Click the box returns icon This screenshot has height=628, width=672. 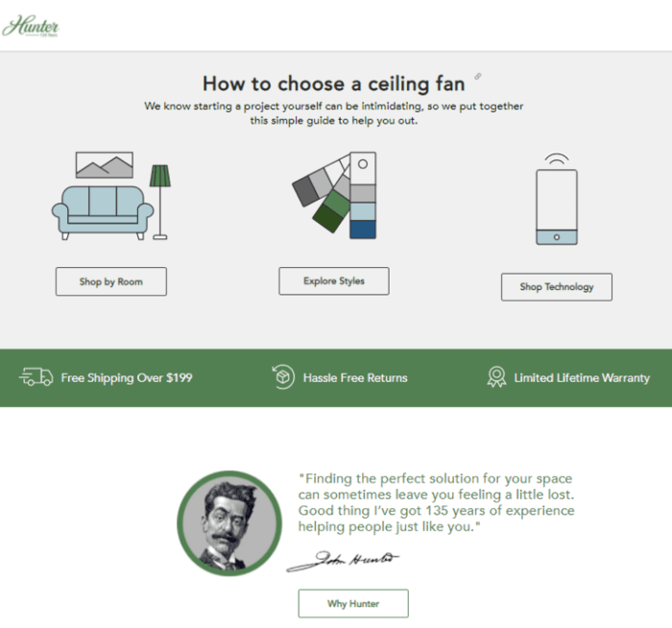pyautogui.click(x=283, y=377)
